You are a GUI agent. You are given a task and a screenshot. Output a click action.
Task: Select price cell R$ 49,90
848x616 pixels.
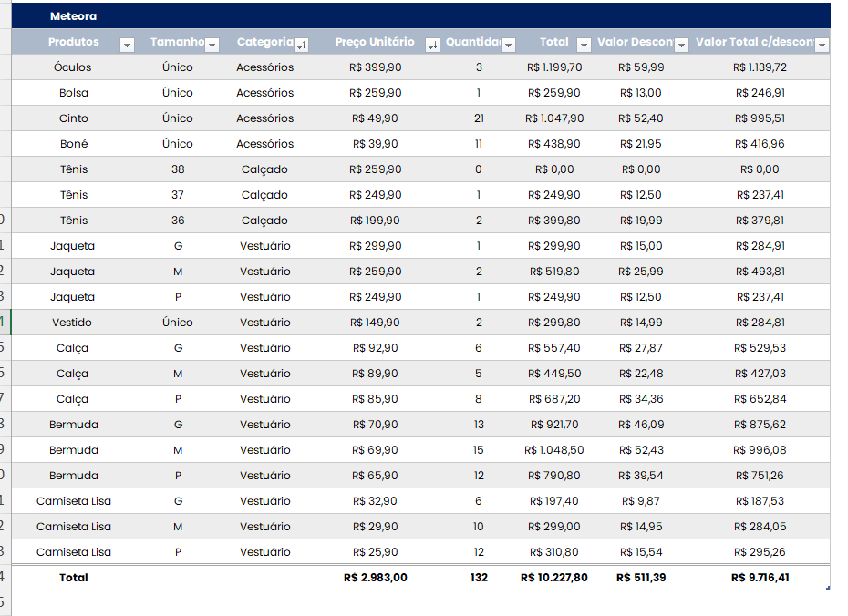coord(375,118)
